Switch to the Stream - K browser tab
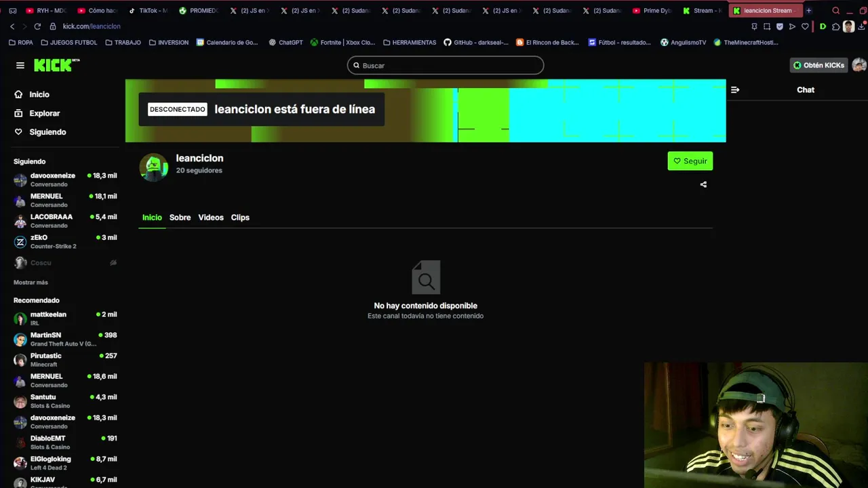This screenshot has height=488, width=868. coord(703,10)
